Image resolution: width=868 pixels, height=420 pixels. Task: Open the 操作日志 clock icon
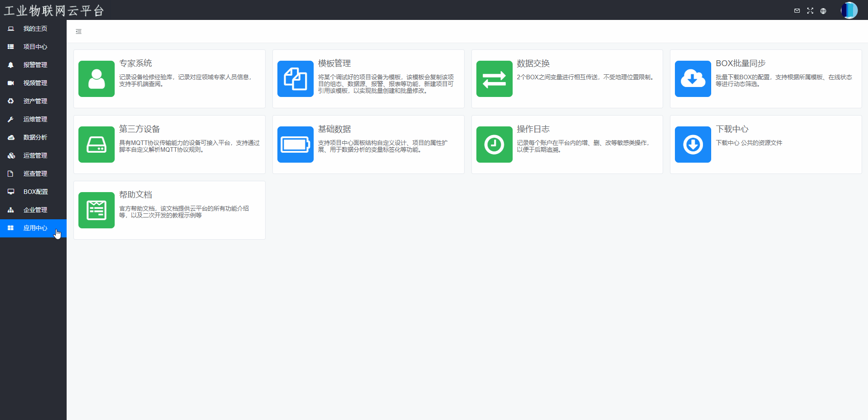[x=494, y=145]
